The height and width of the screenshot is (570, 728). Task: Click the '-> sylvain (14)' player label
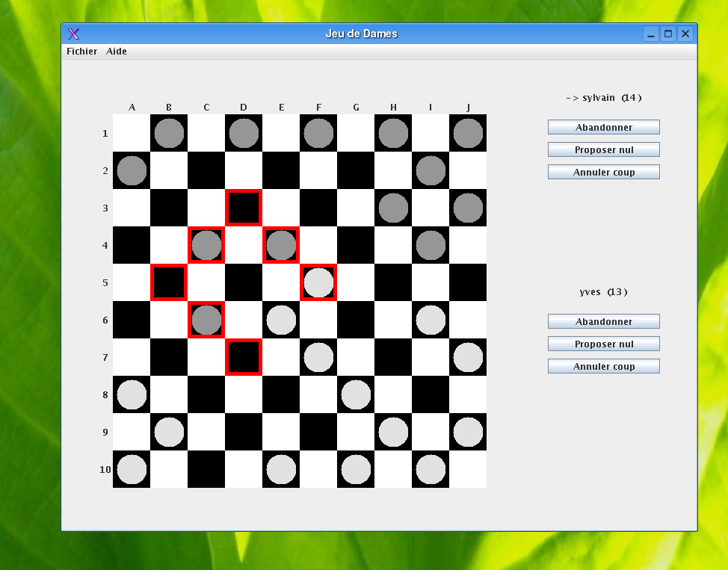pos(604,97)
